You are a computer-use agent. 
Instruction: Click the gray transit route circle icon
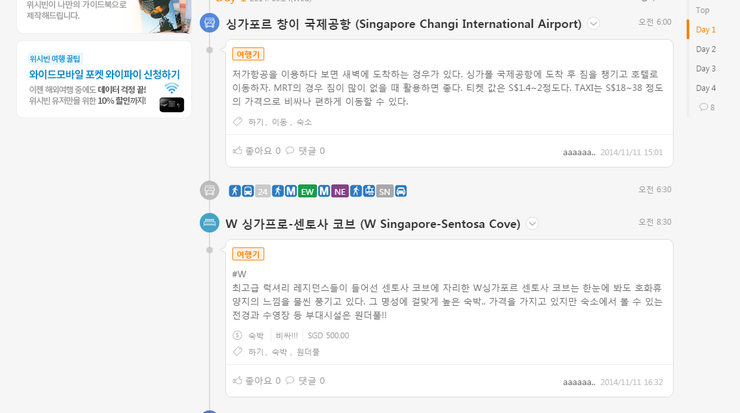click(x=210, y=190)
